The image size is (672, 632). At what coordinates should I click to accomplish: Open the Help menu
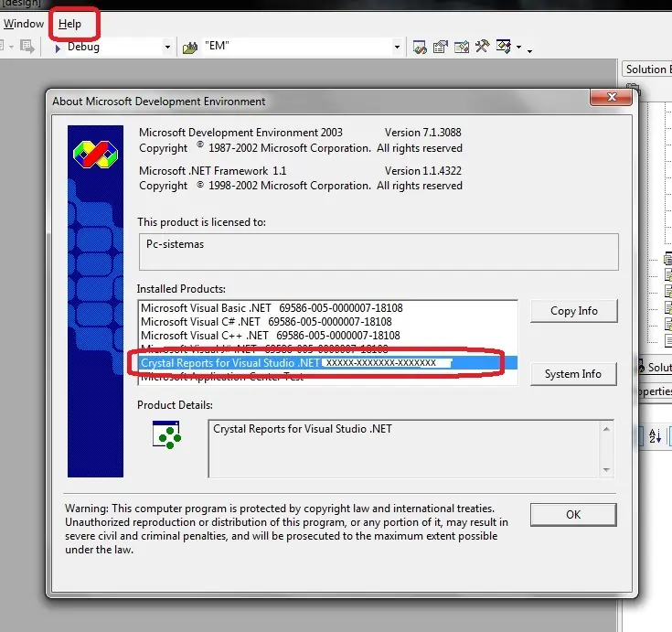pos(69,24)
